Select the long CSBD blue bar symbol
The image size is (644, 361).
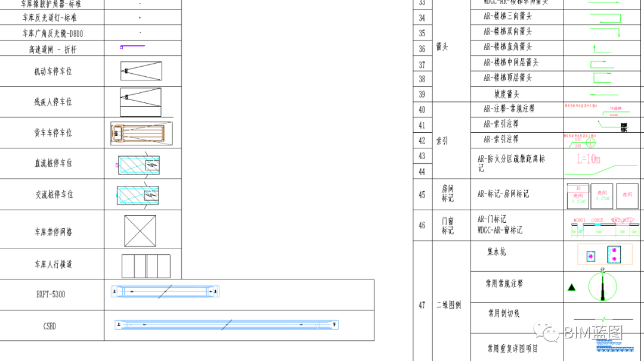[227, 325]
